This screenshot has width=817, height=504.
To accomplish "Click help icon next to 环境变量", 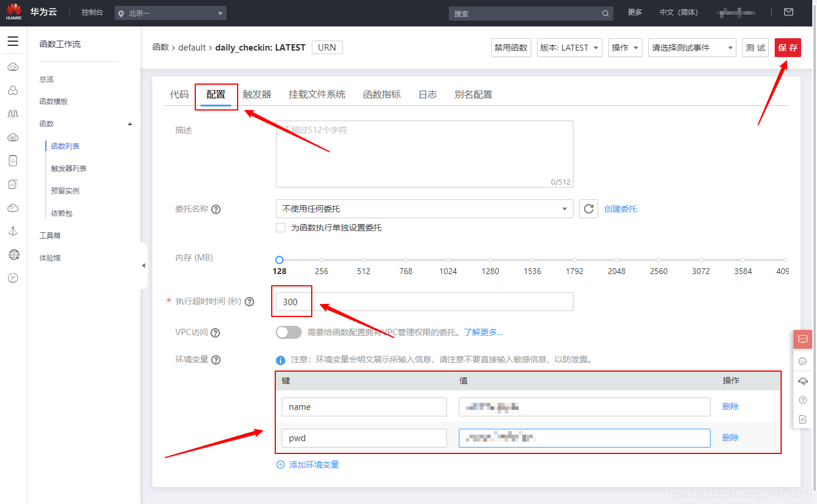I will pyautogui.click(x=216, y=360).
